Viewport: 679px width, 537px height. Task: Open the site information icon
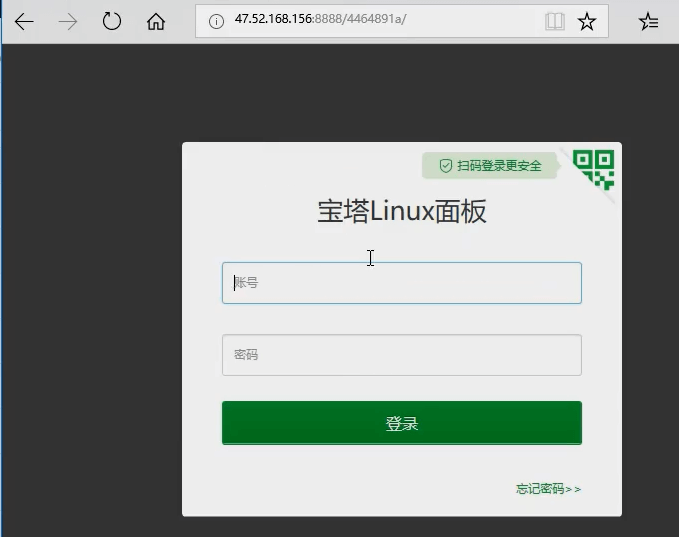click(216, 21)
